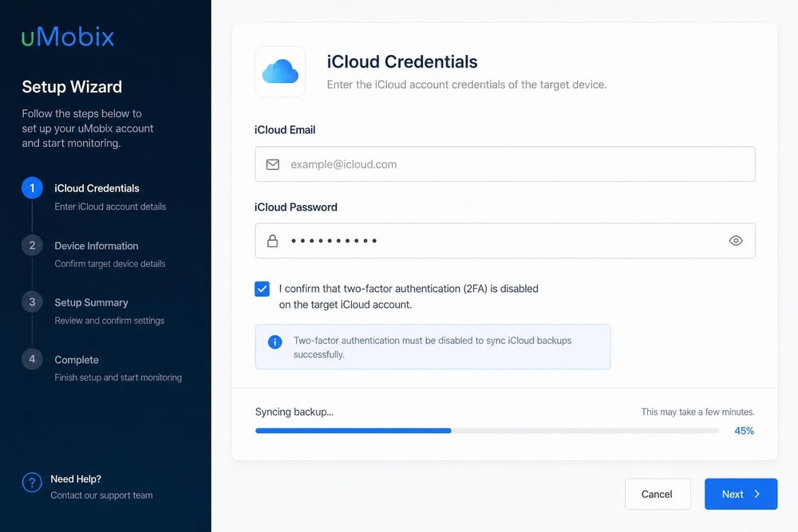Screen dimensions: 798x532
Task: Click the 45% progress value
Action: point(744,431)
